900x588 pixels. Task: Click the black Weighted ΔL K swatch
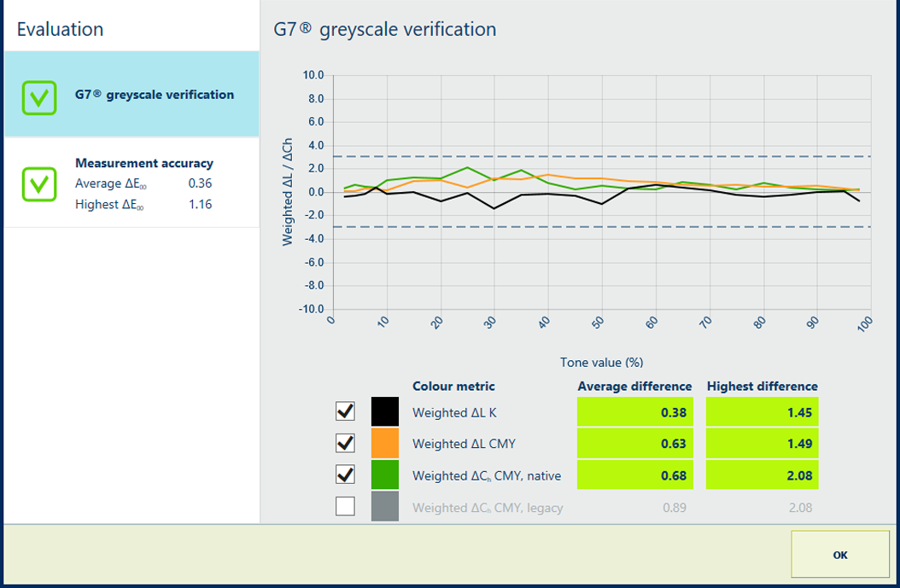click(x=384, y=412)
